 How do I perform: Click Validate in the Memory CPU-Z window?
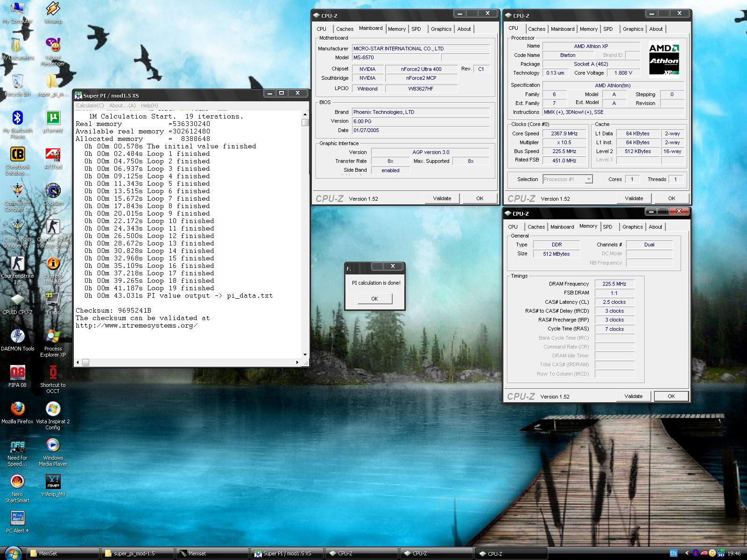(634, 396)
